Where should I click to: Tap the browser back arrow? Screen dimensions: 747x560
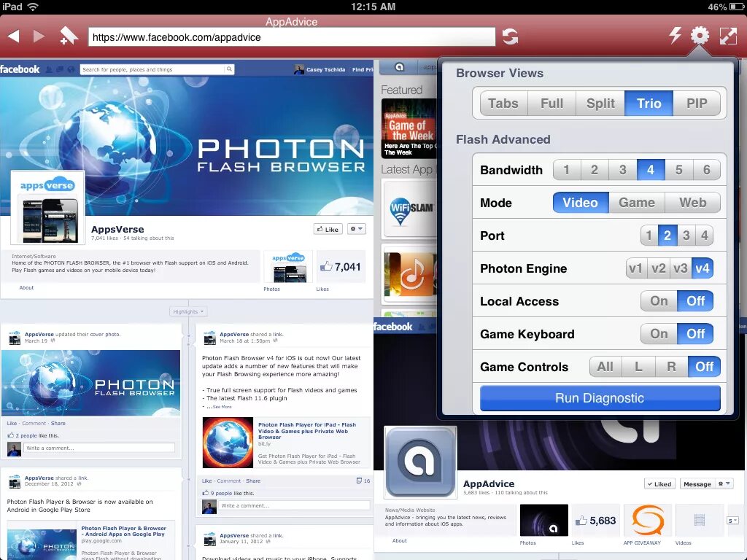click(14, 36)
